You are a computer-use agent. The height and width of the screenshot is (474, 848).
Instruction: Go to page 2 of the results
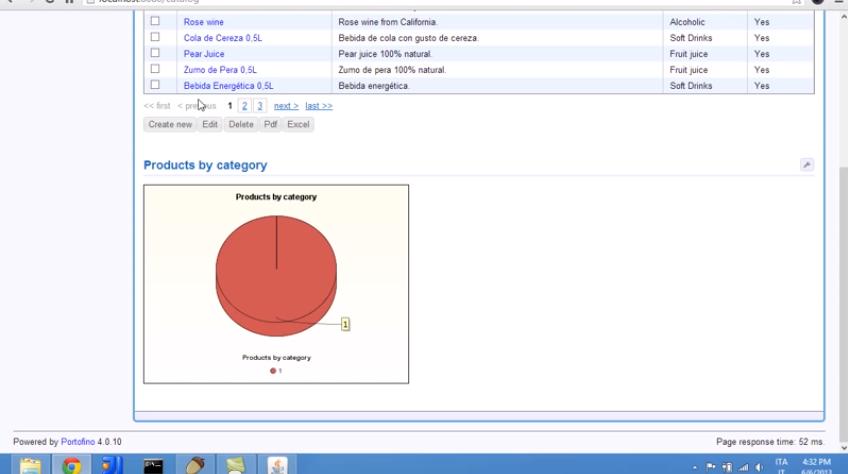pos(244,106)
